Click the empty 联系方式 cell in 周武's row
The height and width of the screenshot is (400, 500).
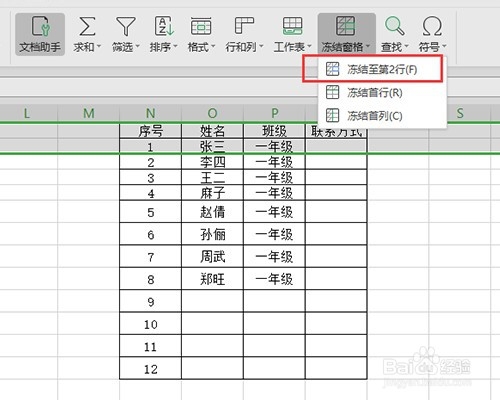(336, 256)
